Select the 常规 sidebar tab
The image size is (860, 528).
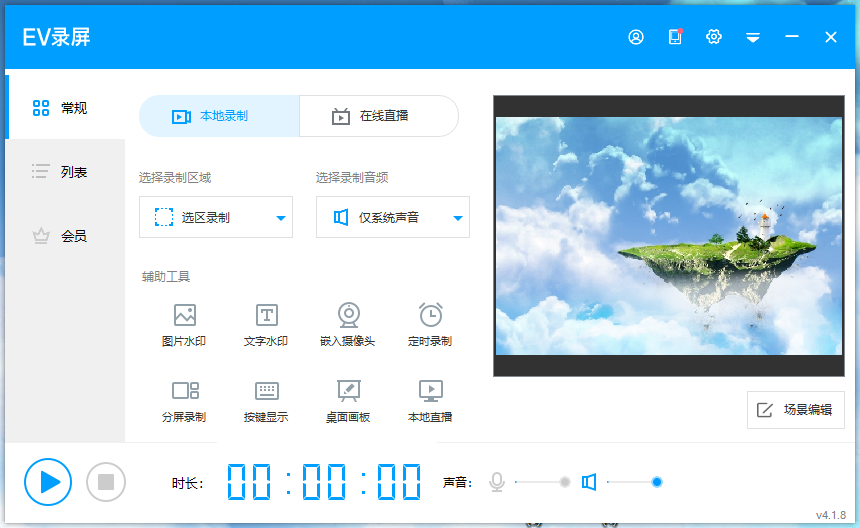(x=65, y=107)
